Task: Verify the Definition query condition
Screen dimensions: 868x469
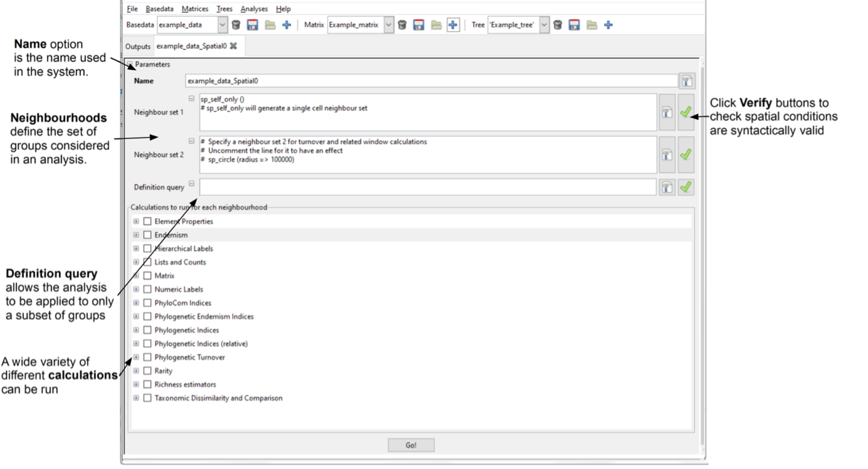Action: click(685, 187)
